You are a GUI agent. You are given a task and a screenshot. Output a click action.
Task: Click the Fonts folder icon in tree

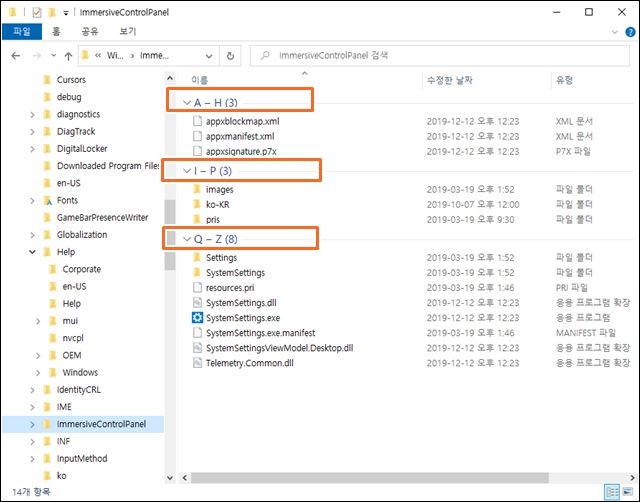[48, 200]
